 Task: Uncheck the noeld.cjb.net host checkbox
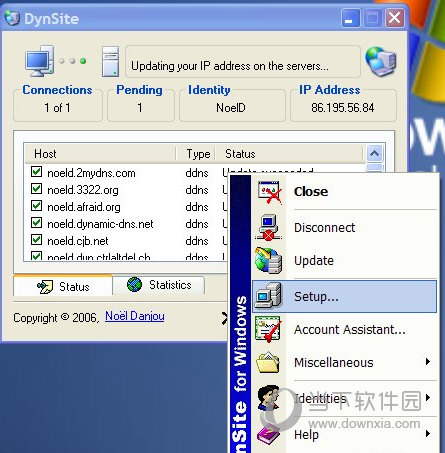[x=36, y=240]
